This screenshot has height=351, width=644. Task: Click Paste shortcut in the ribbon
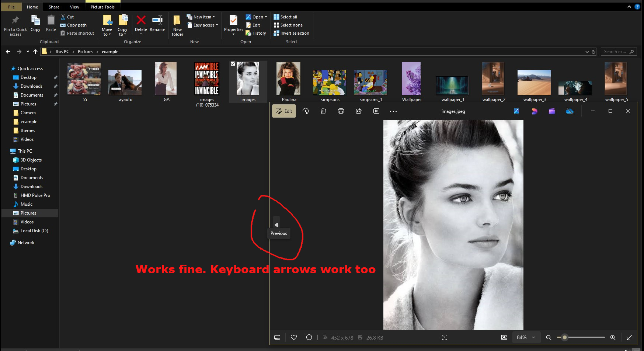coord(77,33)
